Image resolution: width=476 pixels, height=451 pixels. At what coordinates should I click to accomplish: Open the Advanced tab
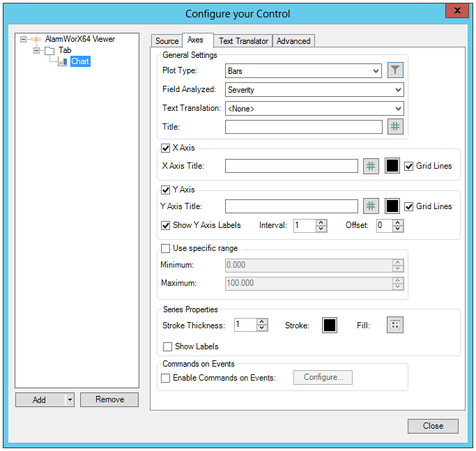coord(293,41)
